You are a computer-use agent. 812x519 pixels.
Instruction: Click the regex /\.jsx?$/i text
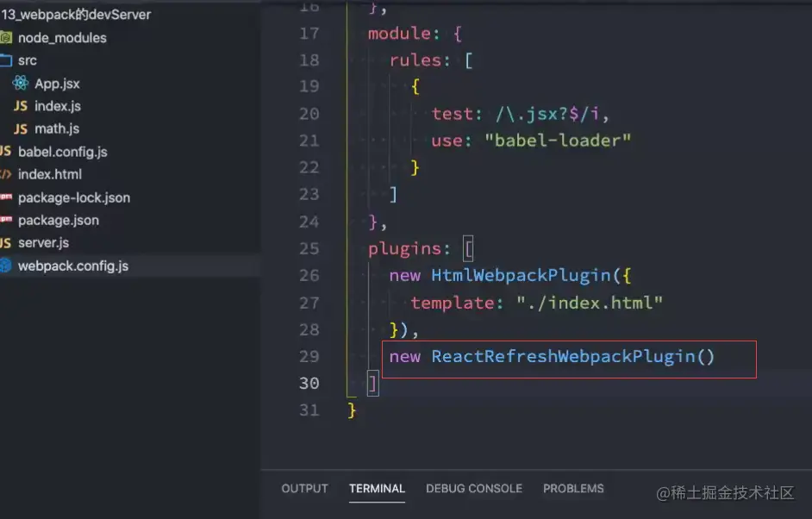point(547,114)
